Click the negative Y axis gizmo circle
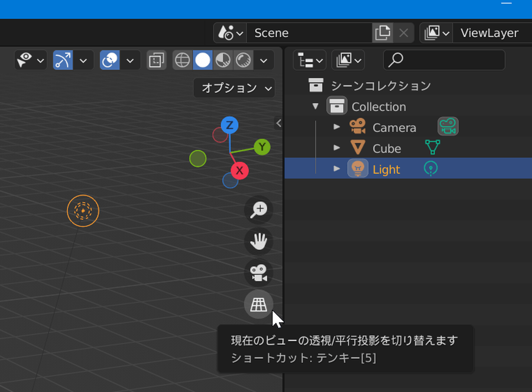This screenshot has height=392, width=532. point(198,159)
